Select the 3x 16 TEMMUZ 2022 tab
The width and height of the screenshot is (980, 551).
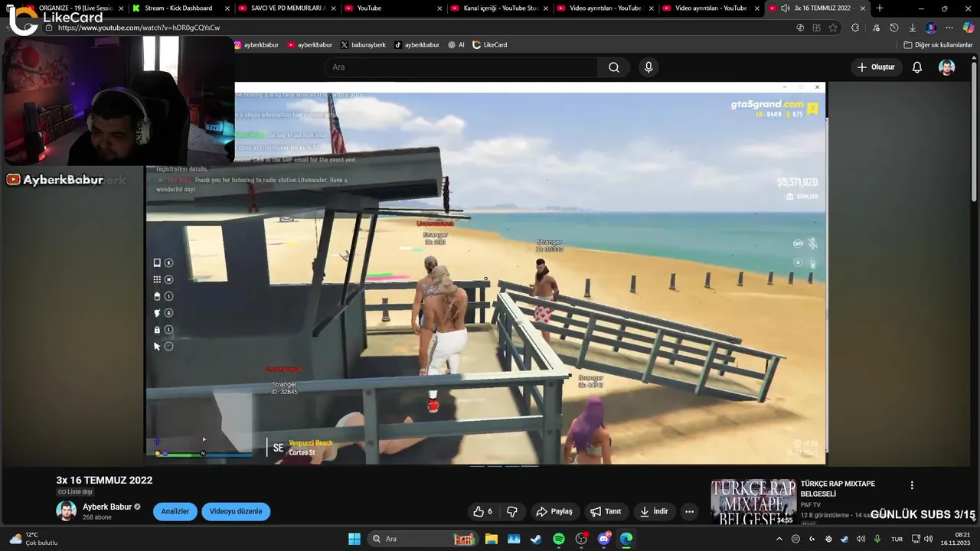pyautogui.click(x=815, y=8)
